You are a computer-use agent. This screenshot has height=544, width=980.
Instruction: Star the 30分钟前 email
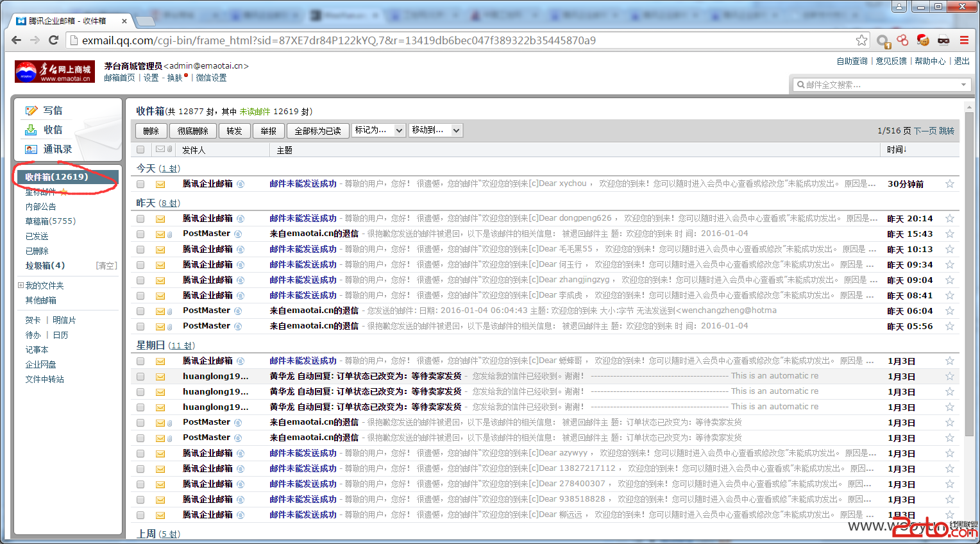point(950,183)
